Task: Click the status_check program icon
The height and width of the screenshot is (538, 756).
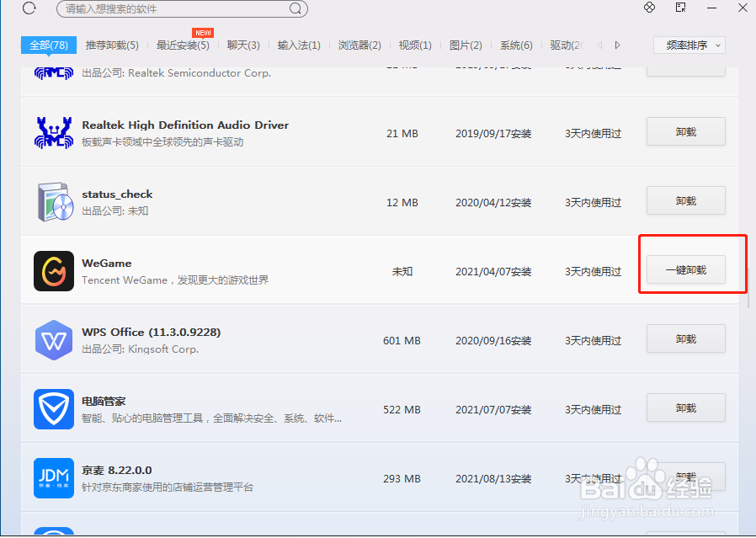Action: tap(53, 201)
